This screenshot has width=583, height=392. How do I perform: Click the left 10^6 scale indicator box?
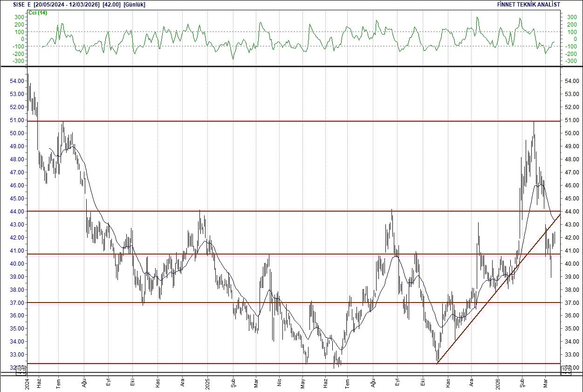pyautogui.click(x=20, y=370)
